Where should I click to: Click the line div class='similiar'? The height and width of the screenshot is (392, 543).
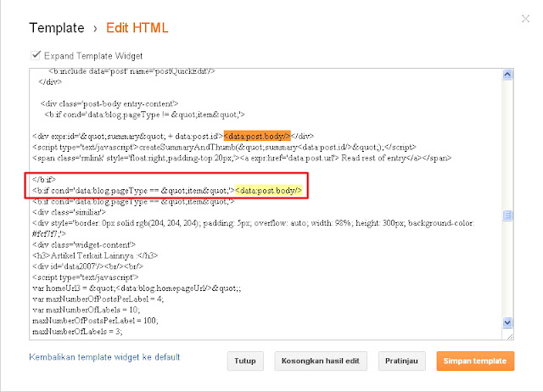(69, 212)
